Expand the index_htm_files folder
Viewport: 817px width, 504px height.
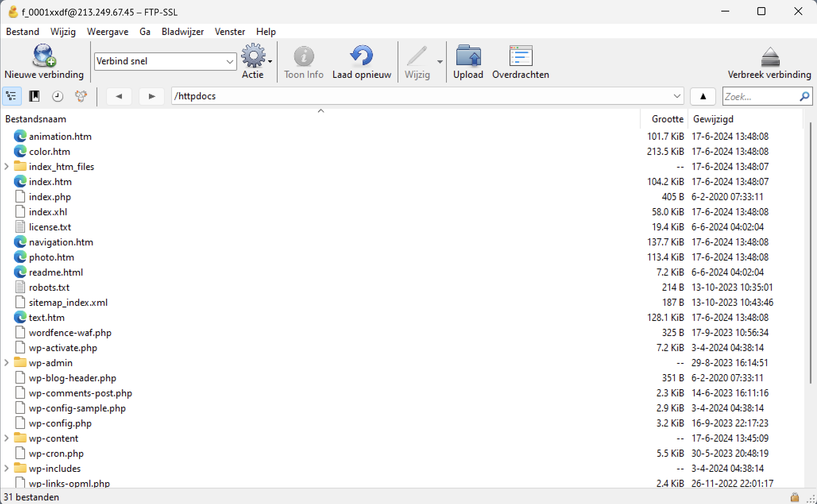click(6, 166)
